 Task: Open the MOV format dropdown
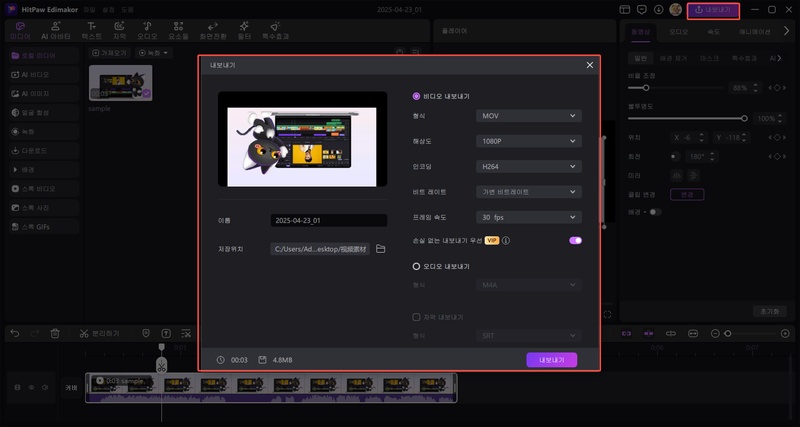point(529,116)
